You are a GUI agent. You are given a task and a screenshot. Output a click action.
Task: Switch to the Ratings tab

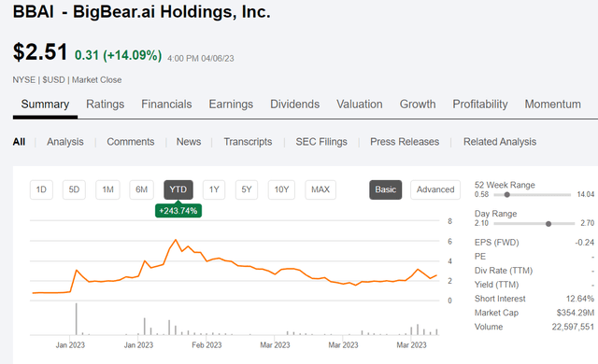[106, 105]
